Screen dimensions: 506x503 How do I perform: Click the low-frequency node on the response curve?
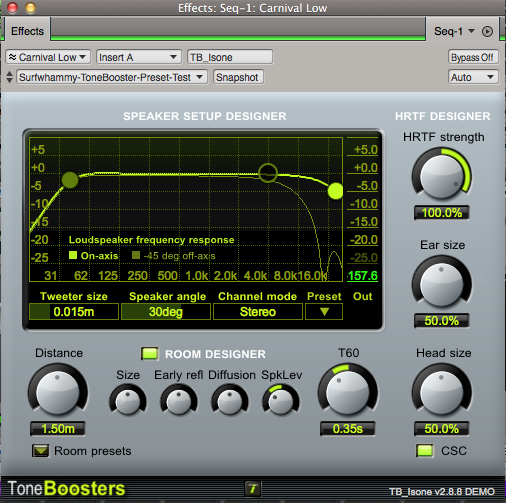[70, 180]
